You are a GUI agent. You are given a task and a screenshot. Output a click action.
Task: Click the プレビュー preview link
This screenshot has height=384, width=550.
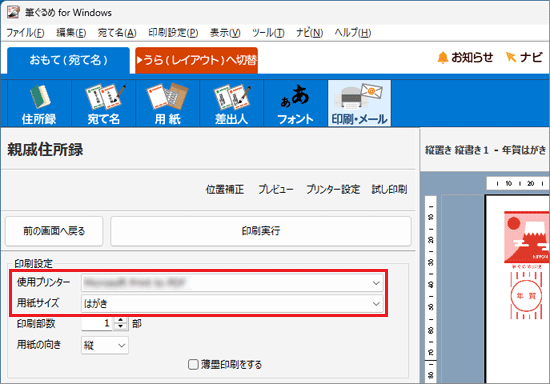[x=276, y=190]
